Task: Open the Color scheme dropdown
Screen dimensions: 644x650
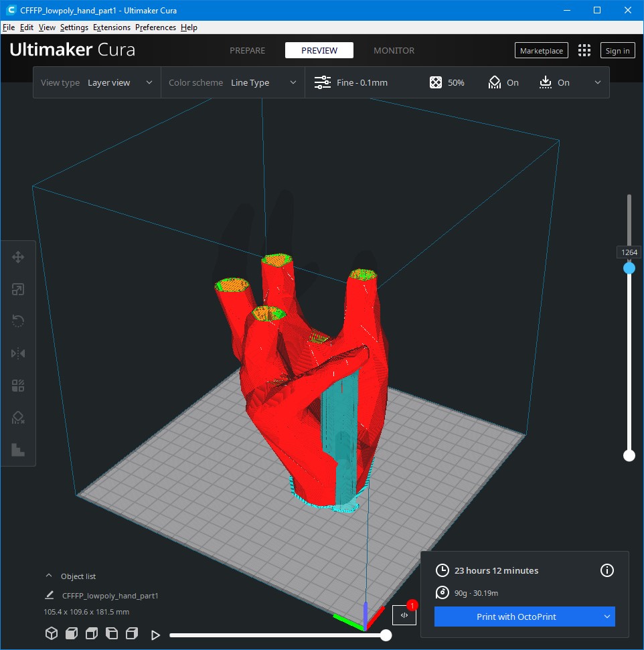Action: 233,82
